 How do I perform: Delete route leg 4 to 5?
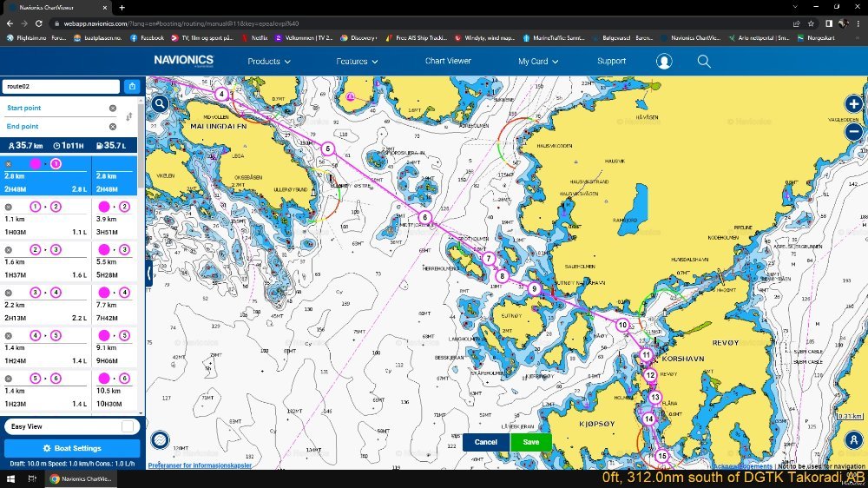point(9,336)
